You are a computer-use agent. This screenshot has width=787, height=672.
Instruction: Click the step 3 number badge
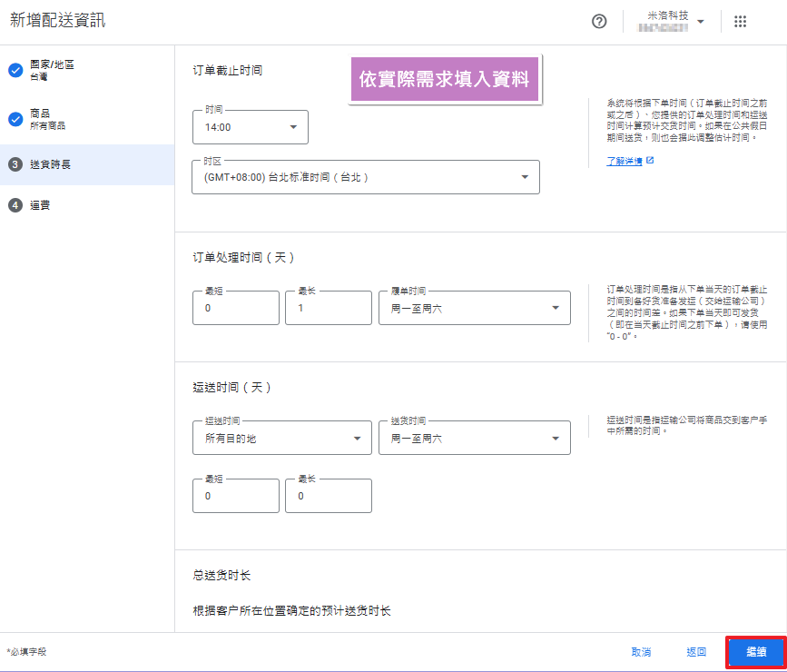pos(15,164)
